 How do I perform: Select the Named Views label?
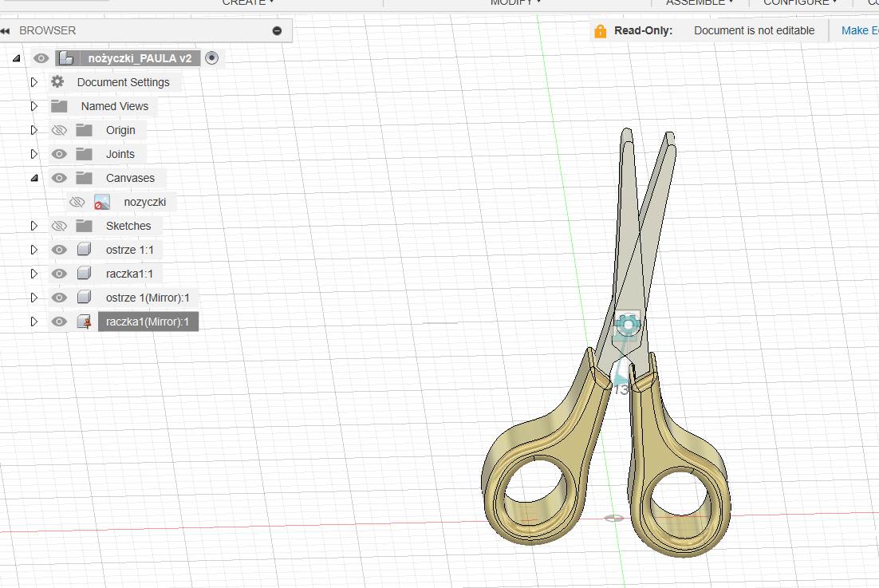[x=115, y=106]
